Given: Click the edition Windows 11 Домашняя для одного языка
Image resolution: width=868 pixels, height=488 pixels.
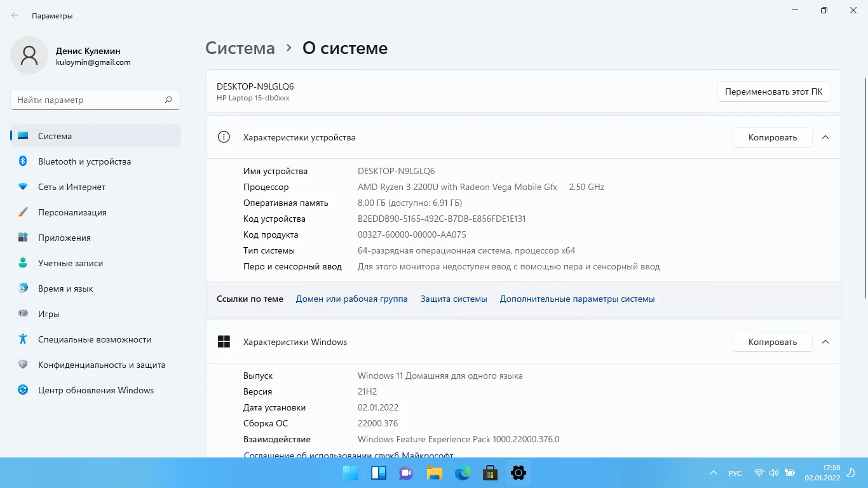Looking at the screenshot, I should click(440, 376).
